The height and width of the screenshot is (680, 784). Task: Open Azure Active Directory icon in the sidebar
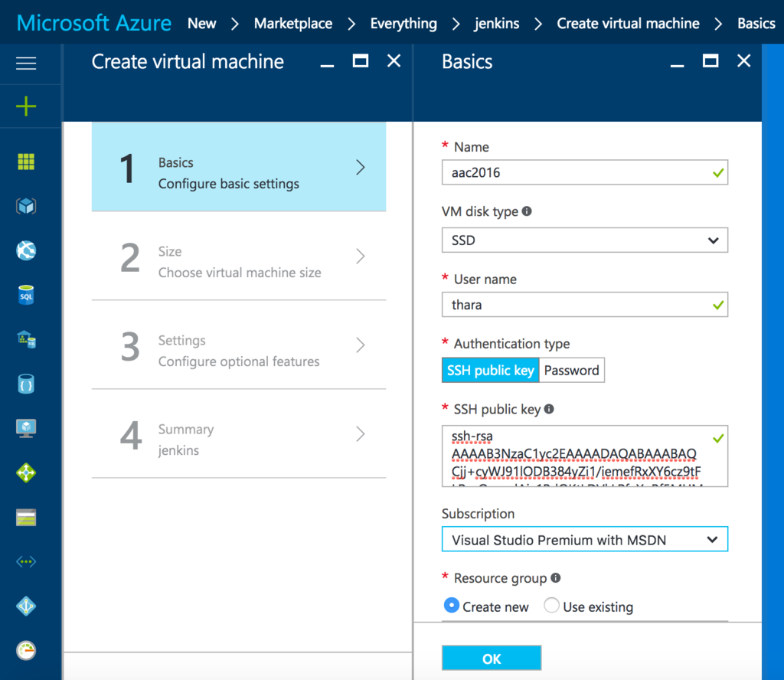pos(26,606)
